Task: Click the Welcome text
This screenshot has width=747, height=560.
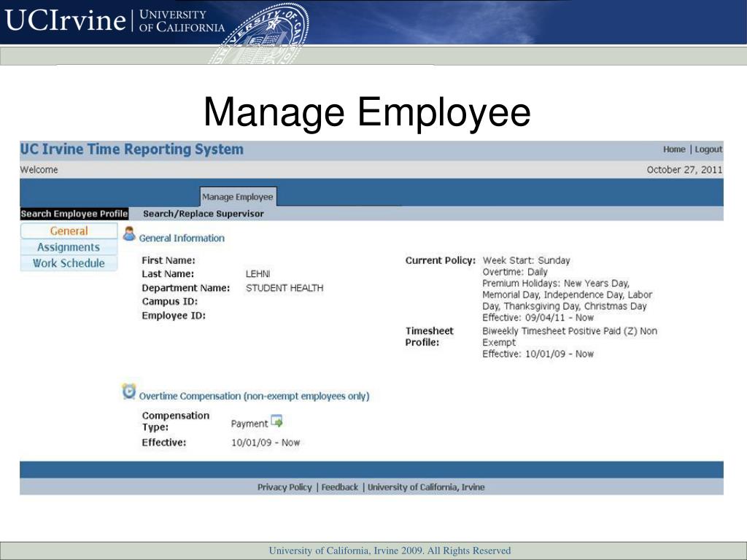Action: tap(39, 169)
